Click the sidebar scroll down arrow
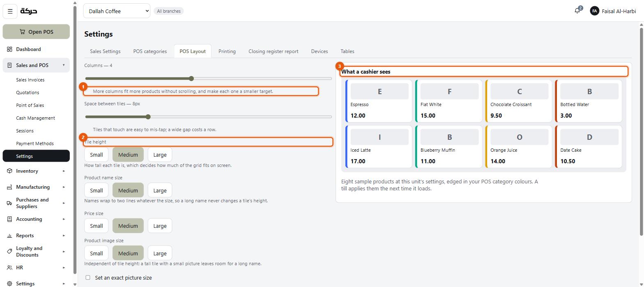The height and width of the screenshot is (287, 644). 75,284
